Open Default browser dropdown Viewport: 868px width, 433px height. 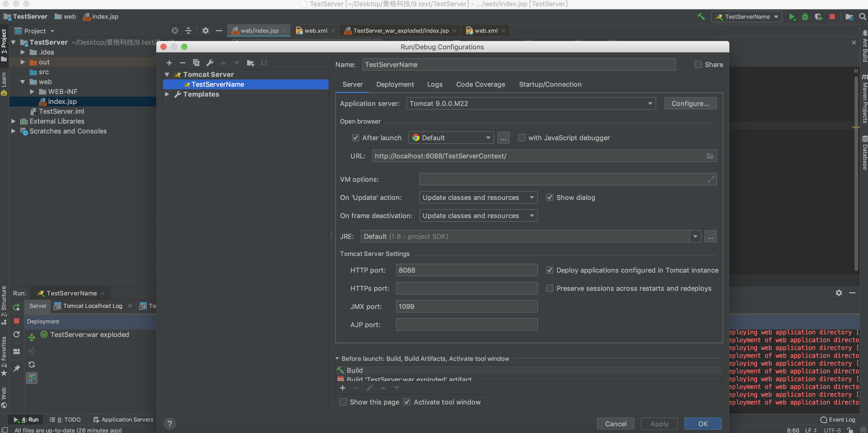point(451,138)
